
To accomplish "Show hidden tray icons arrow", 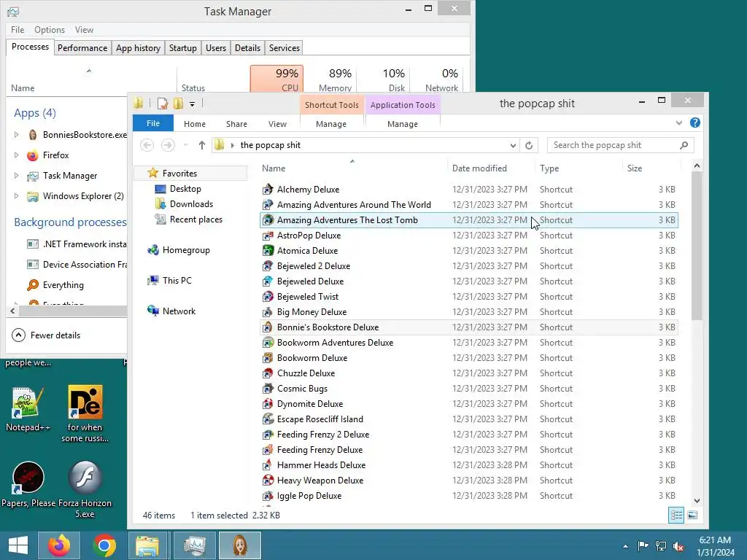I will [x=625, y=546].
